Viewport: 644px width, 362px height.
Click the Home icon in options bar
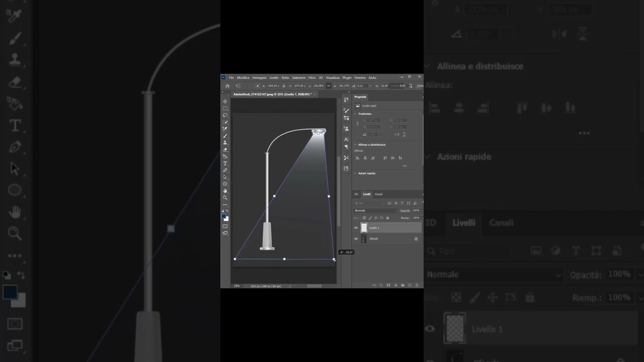click(227, 86)
